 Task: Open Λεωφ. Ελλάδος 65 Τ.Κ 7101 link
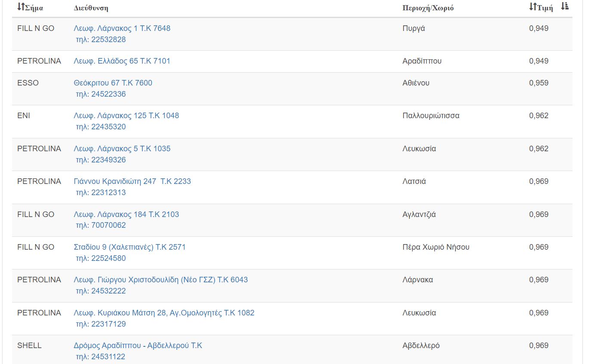click(122, 61)
